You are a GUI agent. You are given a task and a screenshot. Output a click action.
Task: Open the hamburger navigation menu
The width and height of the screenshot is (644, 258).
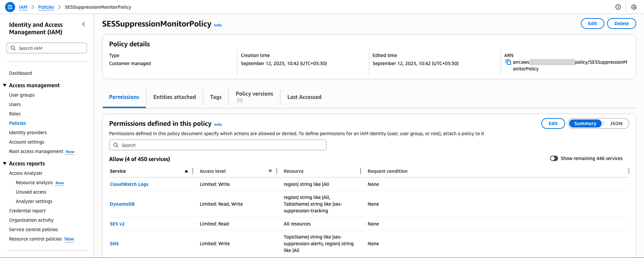(10, 7)
